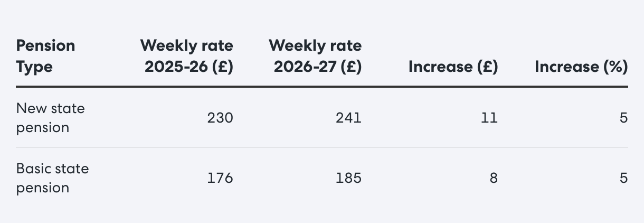The width and height of the screenshot is (644, 223).
Task: Click the word Type in the header
Action: [x=34, y=68]
